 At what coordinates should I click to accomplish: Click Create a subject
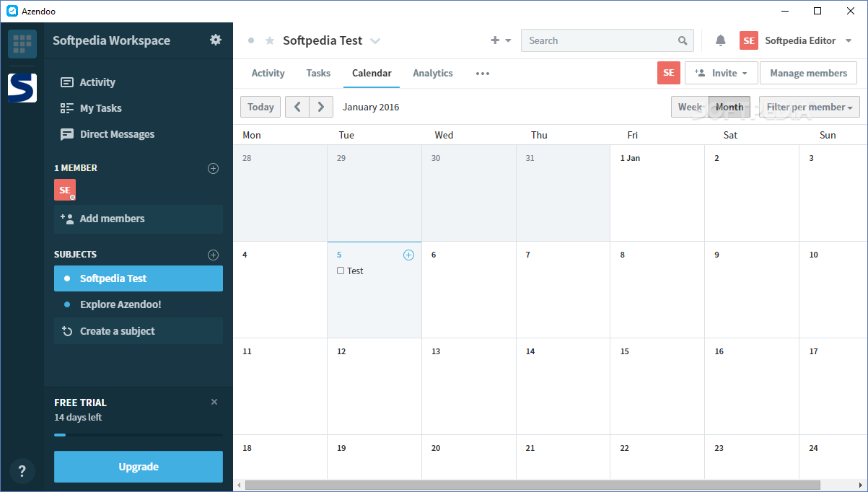(x=139, y=331)
